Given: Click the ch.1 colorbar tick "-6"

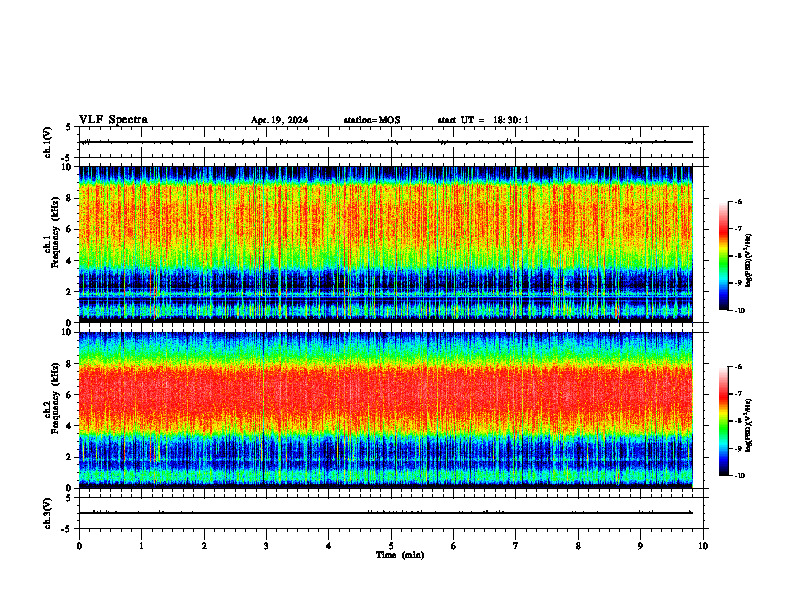Looking at the screenshot, I should coord(738,202).
